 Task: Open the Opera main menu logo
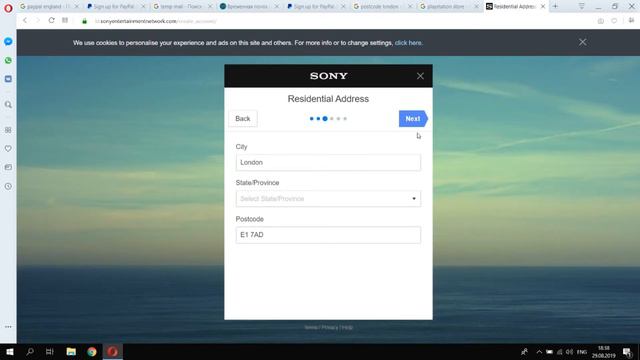8,8
